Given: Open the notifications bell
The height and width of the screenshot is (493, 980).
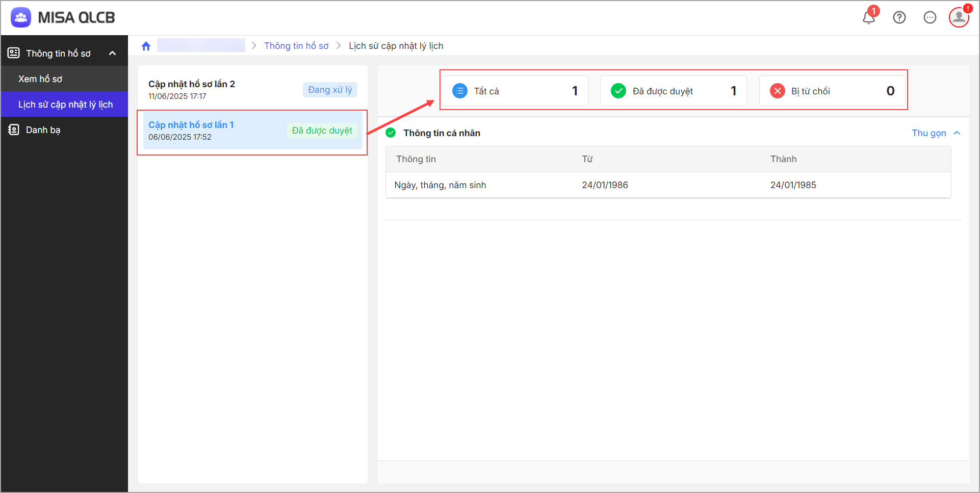Looking at the screenshot, I should coord(869,17).
